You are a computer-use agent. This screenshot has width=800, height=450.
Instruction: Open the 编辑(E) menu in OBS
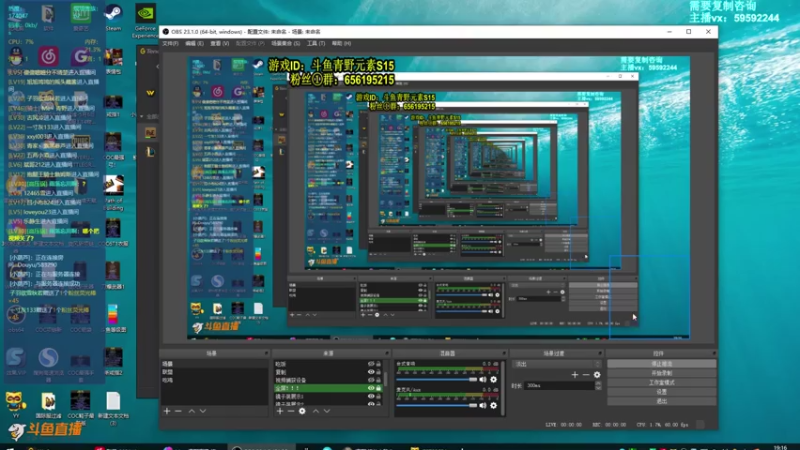click(x=194, y=44)
